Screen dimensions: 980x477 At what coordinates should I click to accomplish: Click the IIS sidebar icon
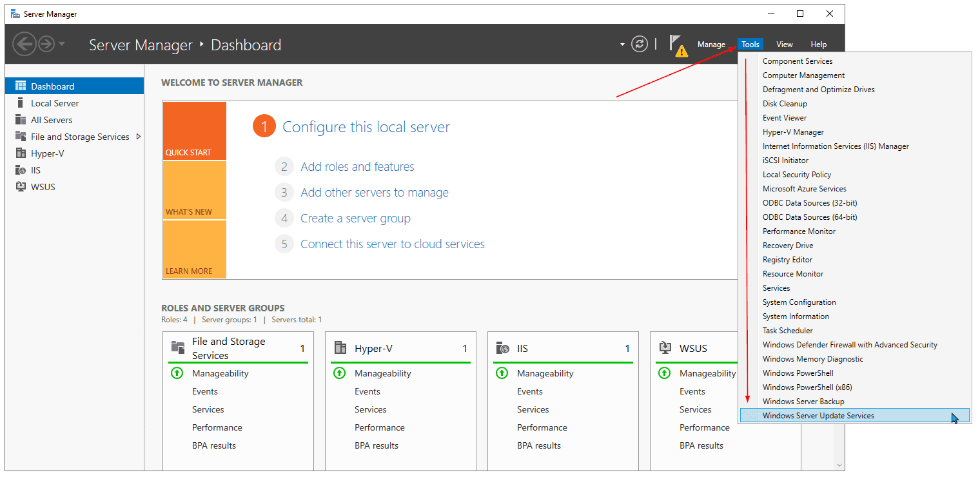pyautogui.click(x=20, y=170)
